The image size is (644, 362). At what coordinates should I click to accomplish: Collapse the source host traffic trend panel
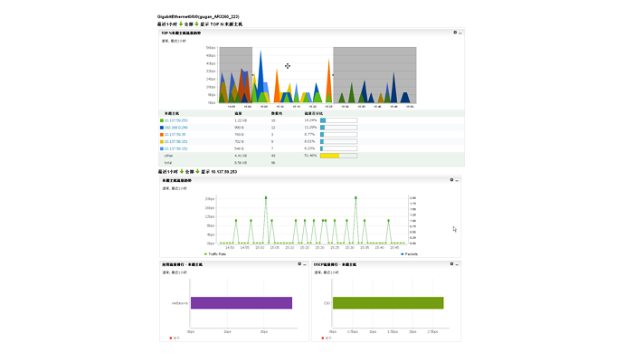pos(458,180)
